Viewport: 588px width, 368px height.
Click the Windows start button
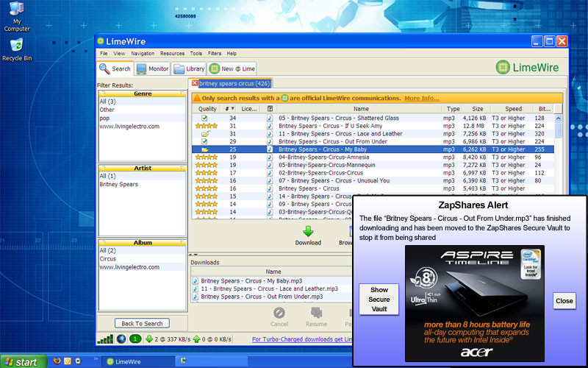[24, 361]
